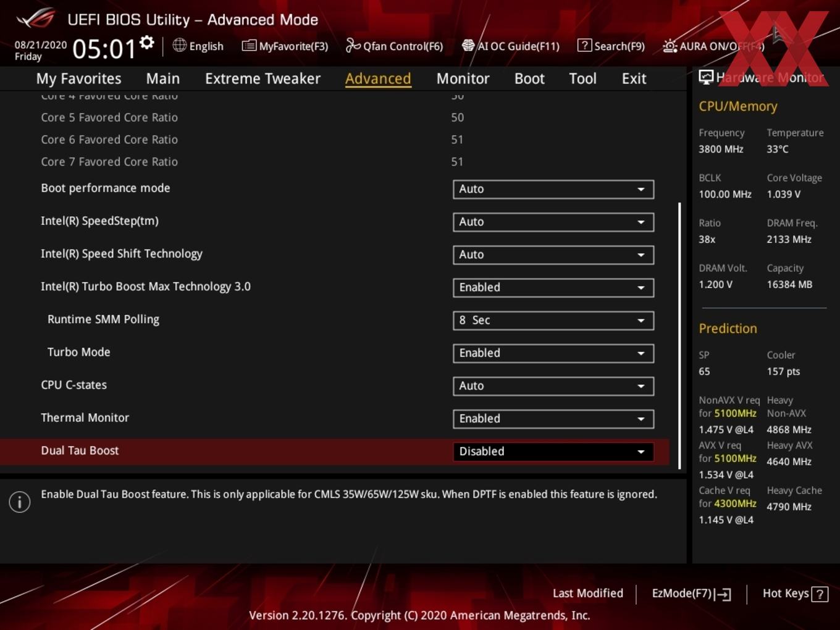
Task: Click the settings list scrollbar
Action: [679, 335]
